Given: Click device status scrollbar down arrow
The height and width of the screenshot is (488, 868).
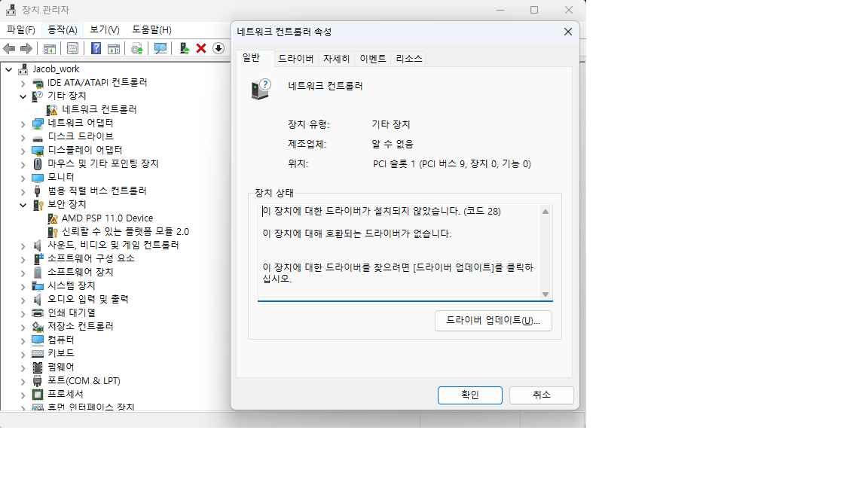Looking at the screenshot, I should 546,294.
